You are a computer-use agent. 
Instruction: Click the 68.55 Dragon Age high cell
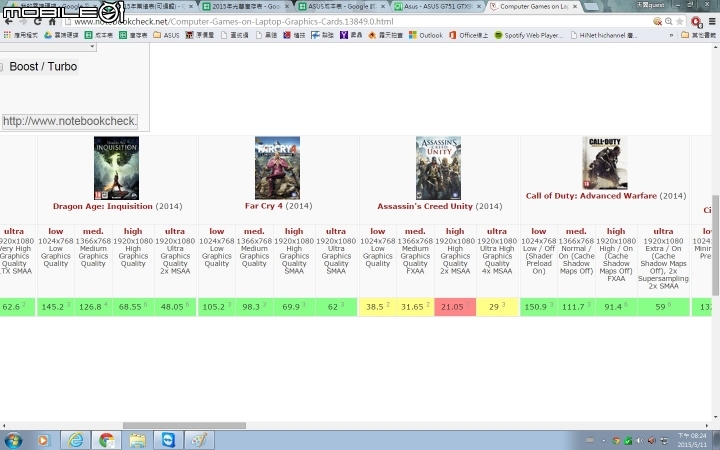click(133, 307)
